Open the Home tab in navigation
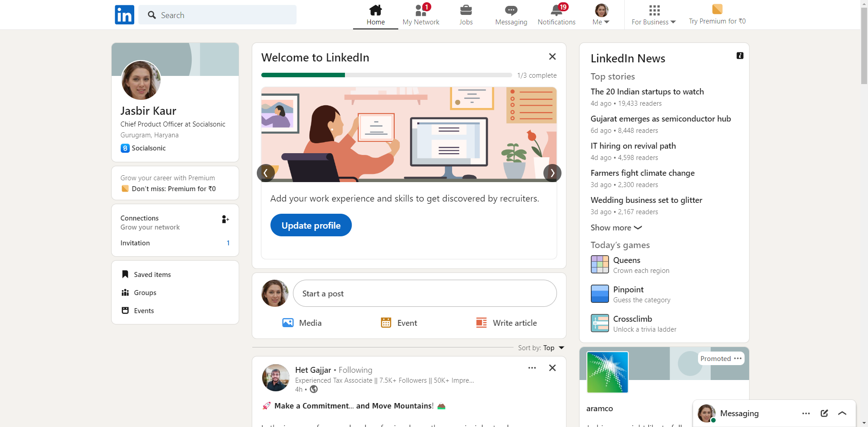The image size is (868, 427). pos(376,15)
